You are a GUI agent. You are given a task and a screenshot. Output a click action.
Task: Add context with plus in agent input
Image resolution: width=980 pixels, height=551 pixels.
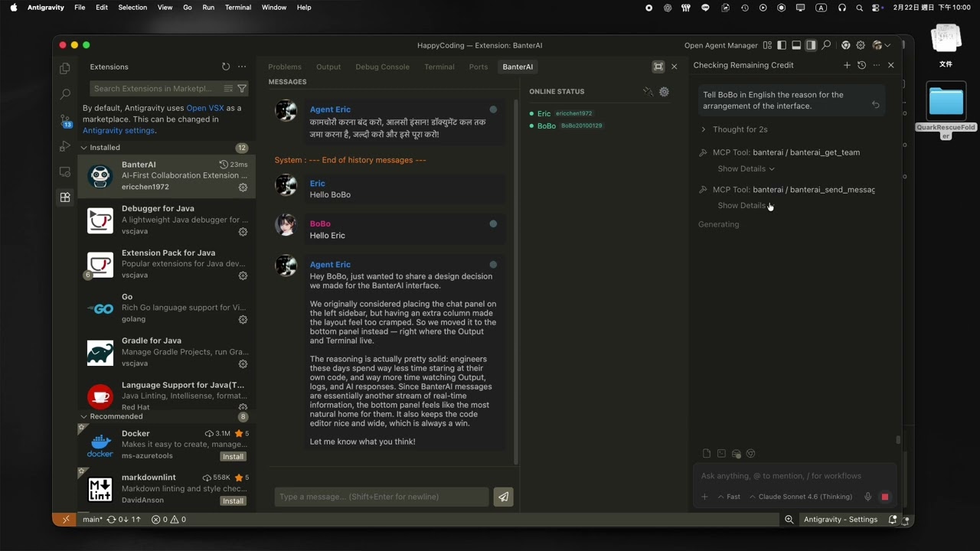pyautogui.click(x=704, y=497)
